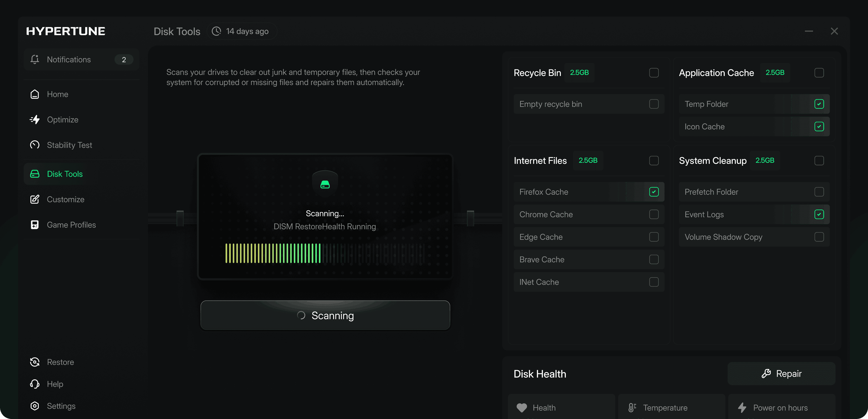Click the Help headset icon
The height and width of the screenshot is (419, 868).
tap(35, 384)
